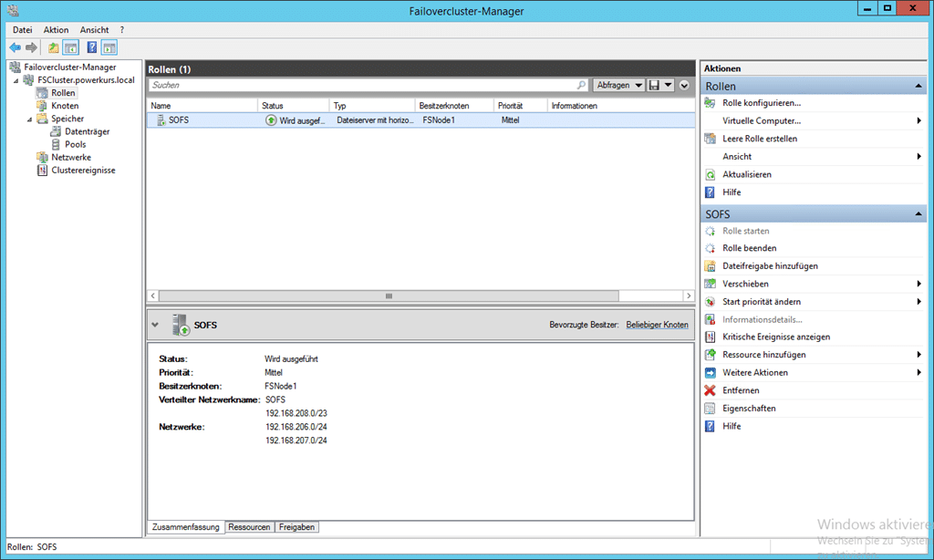Sort by the Status column header
Image resolution: width=934 pixels, height=560 pixels.
click(x=293, y=106)
